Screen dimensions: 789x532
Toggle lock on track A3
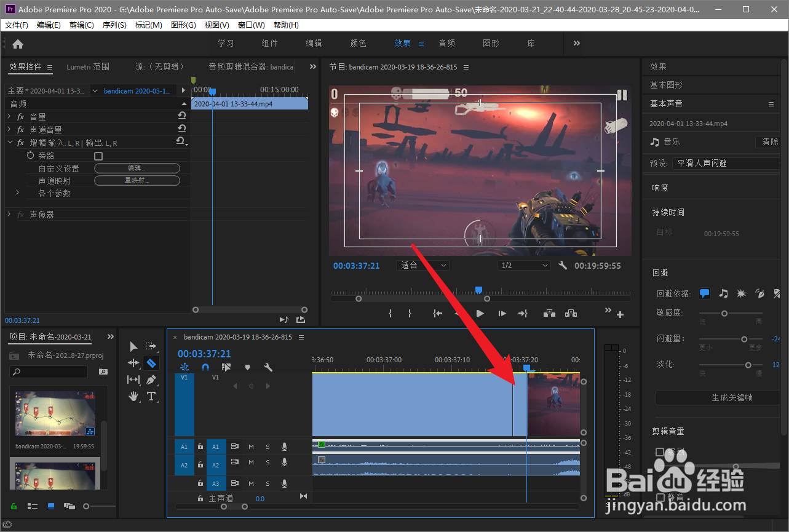point(200,484)
